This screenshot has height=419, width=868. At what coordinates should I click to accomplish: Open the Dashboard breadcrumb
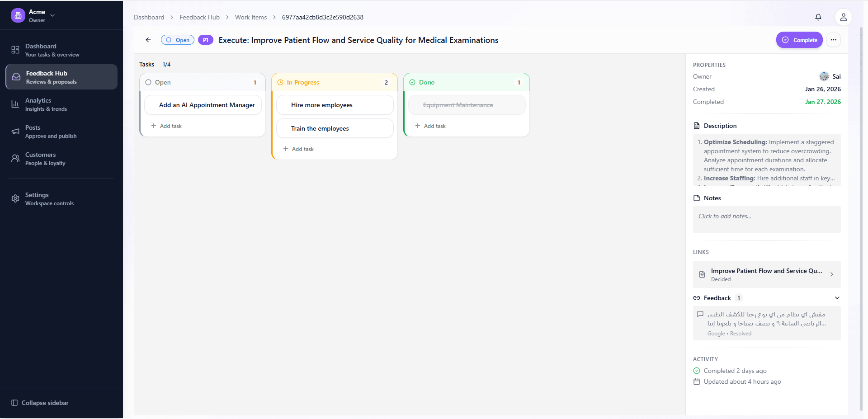pyautogui.click(x=149, y=17)
